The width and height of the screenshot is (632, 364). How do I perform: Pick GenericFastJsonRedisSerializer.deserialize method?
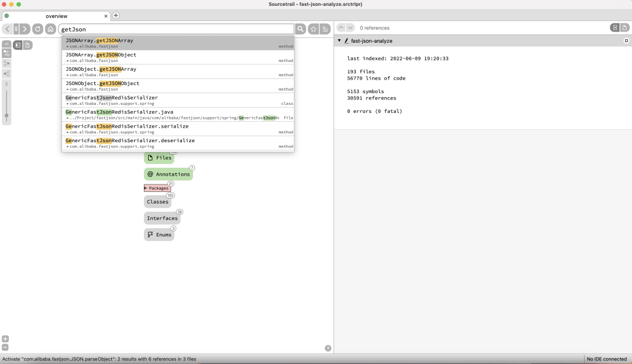pos(178,143)
